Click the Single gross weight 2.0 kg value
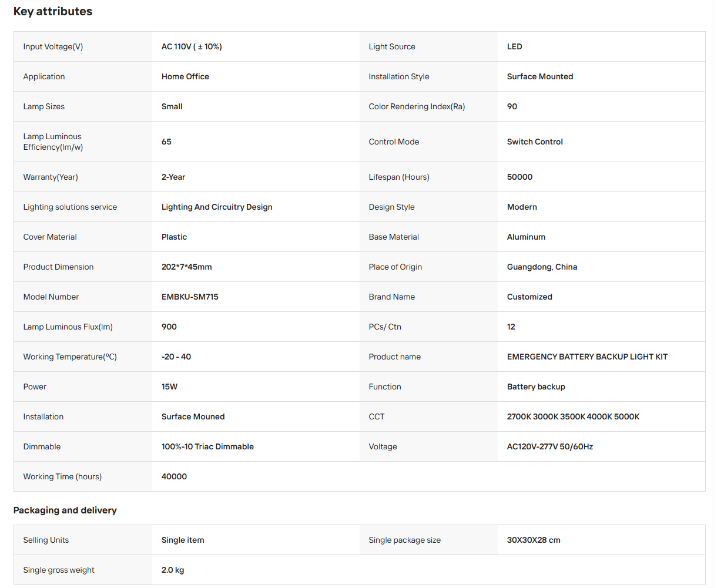The width and height of the screenshot is (714, 588). [173, 570]
